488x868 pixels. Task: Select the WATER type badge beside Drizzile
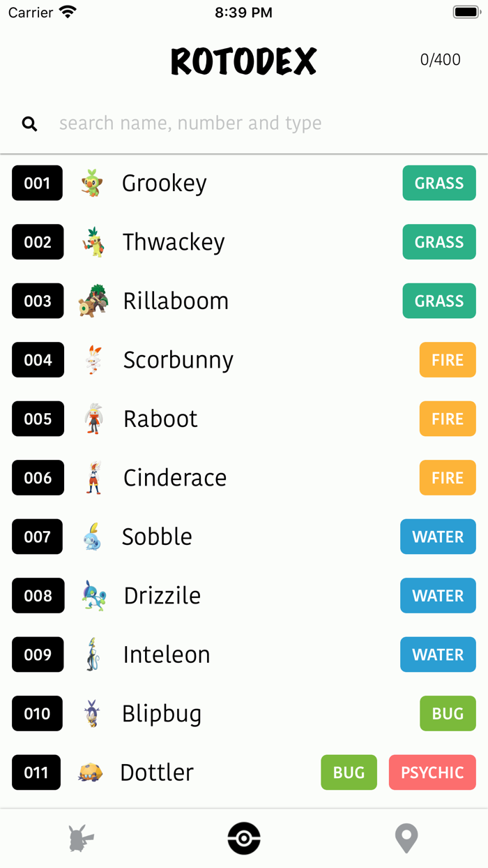coord(438,596)
